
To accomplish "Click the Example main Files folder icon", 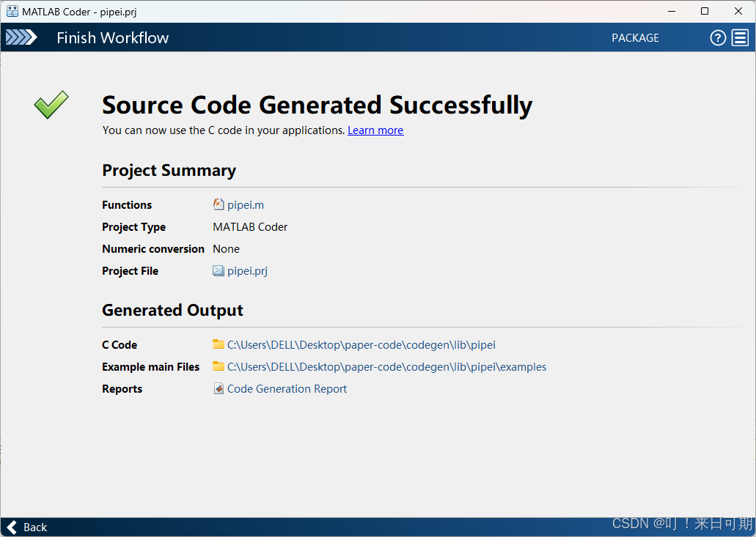I will (x=219, y=366).
